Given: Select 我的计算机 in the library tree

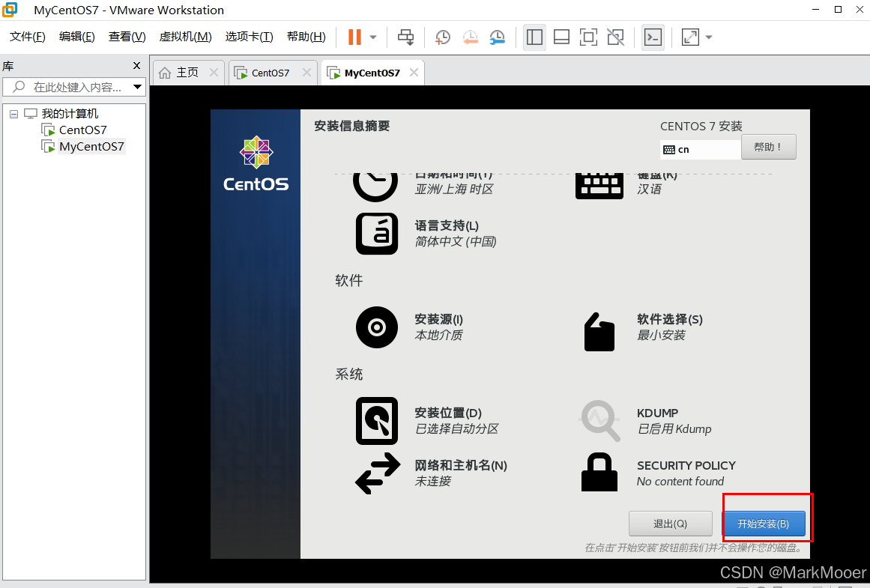Looking at the screenshot, I should coord(70,114).
